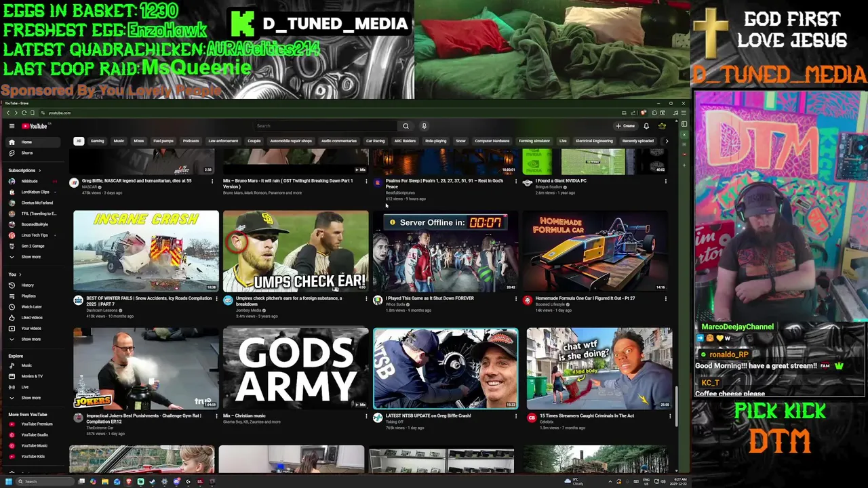Start voice search with microphone icon
The width and height of the screenshot is (868, 488).
[424, 126]
